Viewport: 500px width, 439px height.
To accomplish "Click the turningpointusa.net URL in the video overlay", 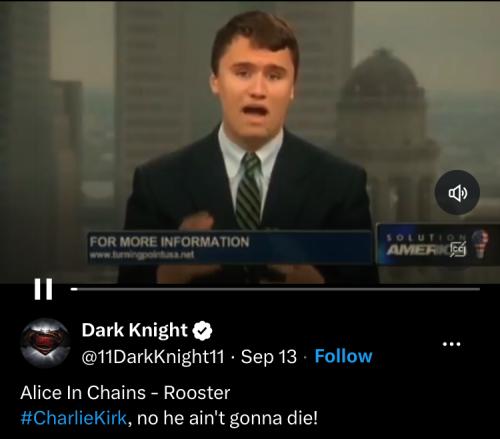I will (x=142, y=255).
